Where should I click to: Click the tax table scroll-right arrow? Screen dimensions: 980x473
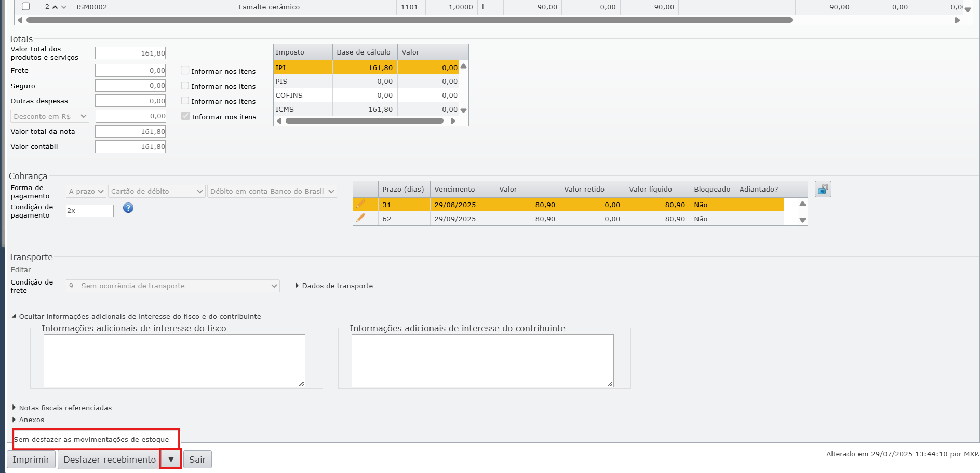pos(453,121)
